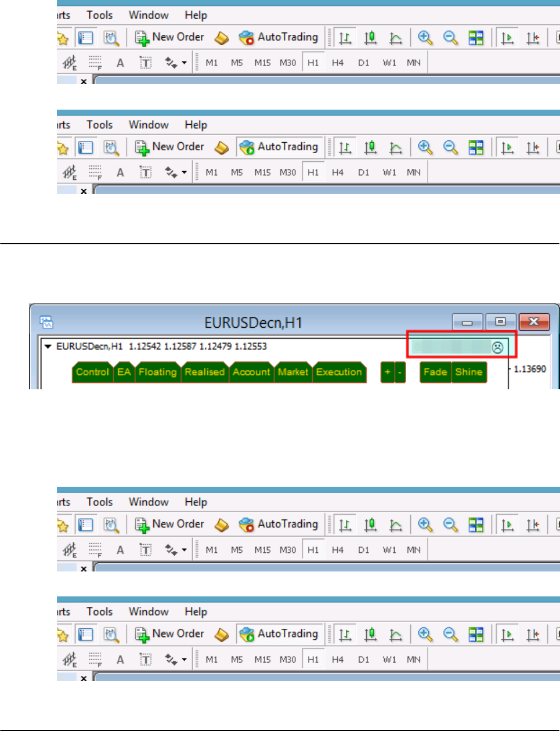Image resolution: width=560 pixels, height=731 pixels.
Task: Open MetaEditor book icon in topmost toolbar
Action: click(222, 38)
